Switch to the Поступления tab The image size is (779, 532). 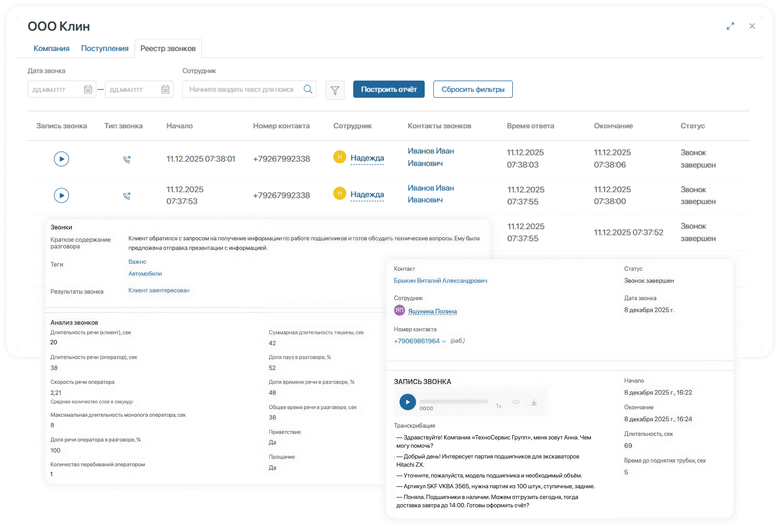point(104,48)
